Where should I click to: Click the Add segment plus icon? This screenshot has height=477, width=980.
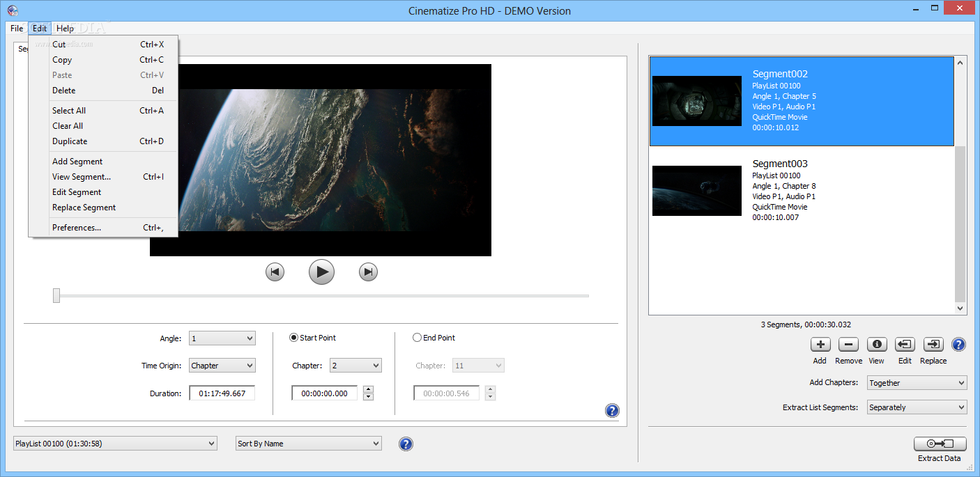pos(820,344)
